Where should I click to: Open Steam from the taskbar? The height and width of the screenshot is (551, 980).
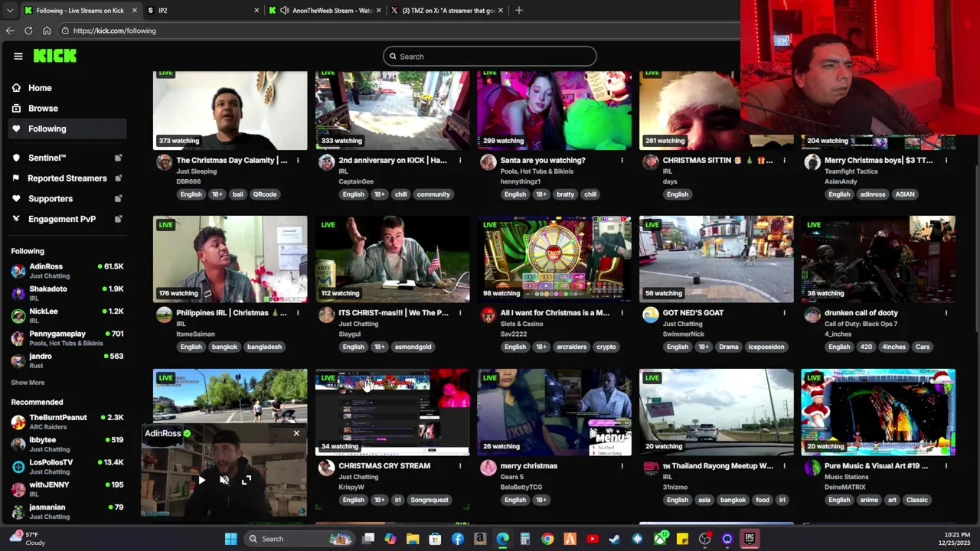[615, 539]
